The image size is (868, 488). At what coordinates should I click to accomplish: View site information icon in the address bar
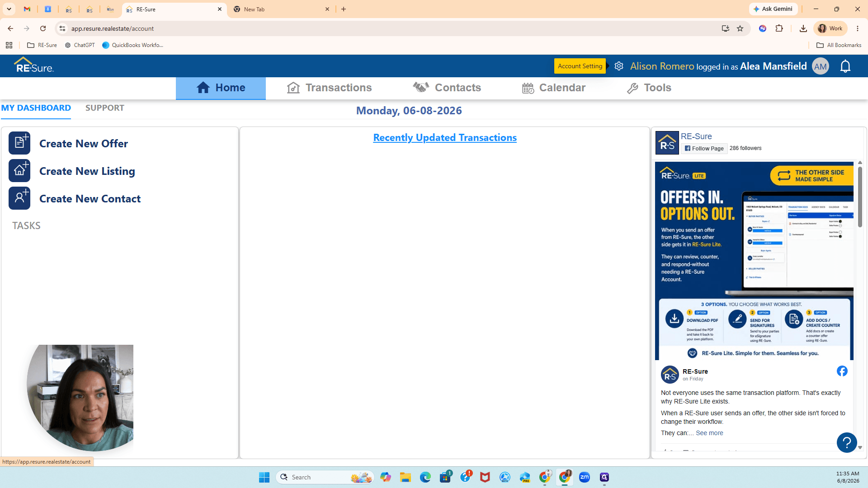coord(62,28)
